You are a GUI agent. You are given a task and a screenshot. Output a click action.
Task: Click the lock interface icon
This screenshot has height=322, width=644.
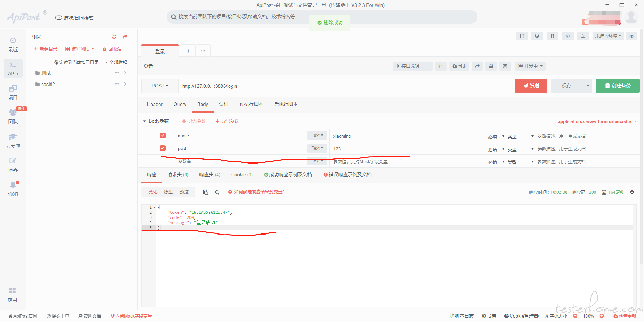491,66
